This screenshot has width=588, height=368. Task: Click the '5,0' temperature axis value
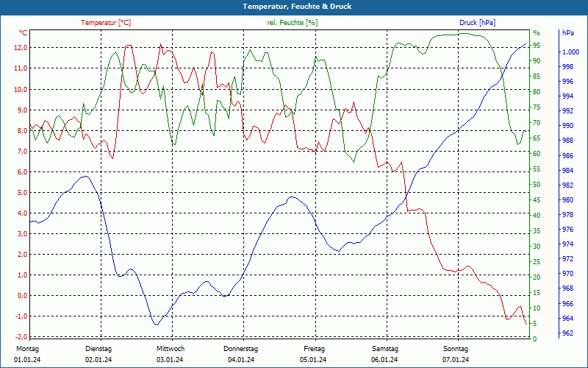[22, 193]
